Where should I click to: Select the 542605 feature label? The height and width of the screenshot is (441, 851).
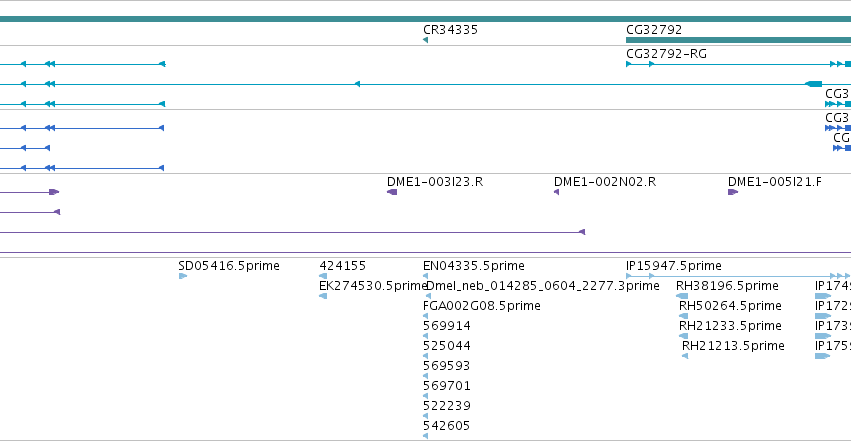447,426
